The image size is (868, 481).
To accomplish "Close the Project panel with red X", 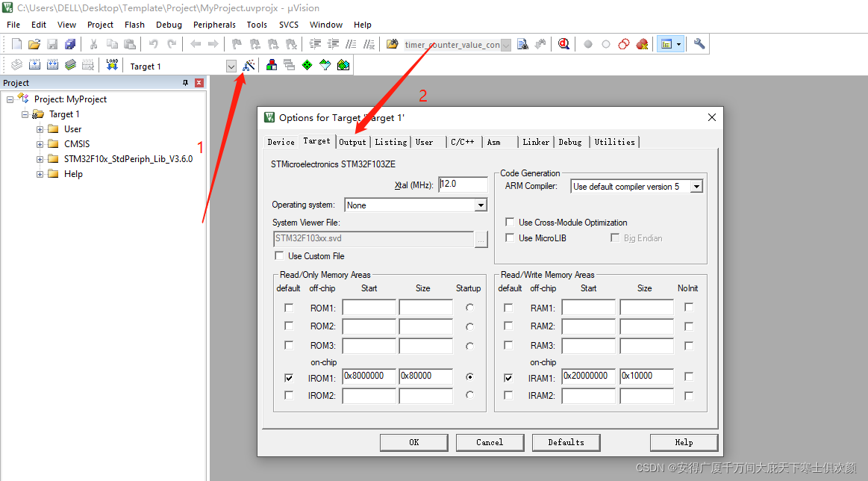I will (x=199, y=83).
